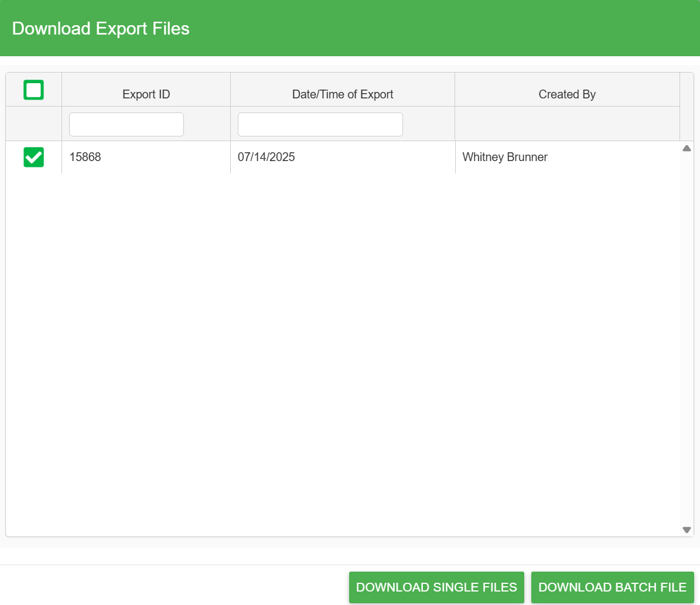Select the cell with ID 15868
Image resolution: width=700 pixels, height=605 pixels.
coord(146,157)
